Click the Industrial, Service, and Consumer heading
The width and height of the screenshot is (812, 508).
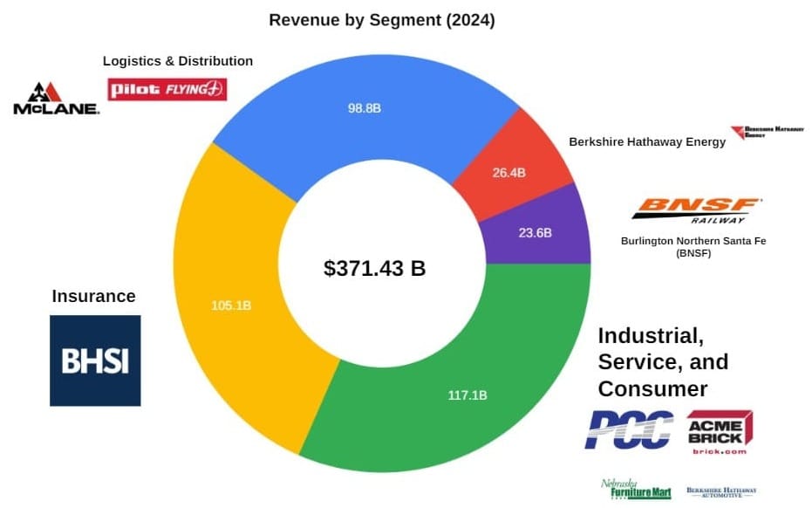pos(664,362)
